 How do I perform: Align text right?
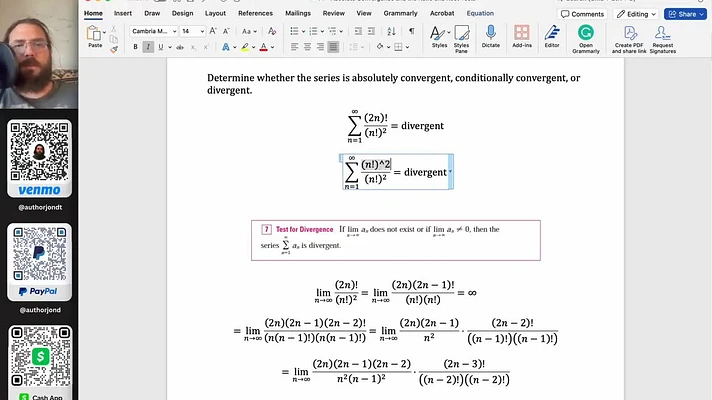(x=321, y=47)
